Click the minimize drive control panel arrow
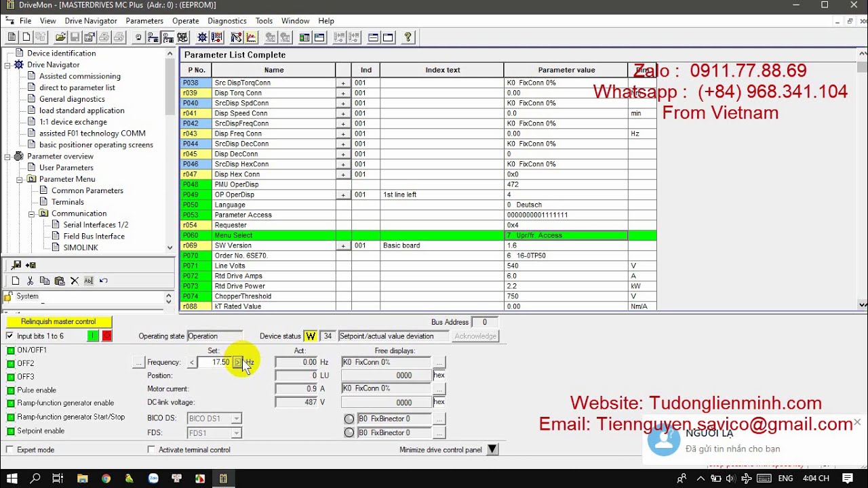Screen dimensions: 868x488 492,449
